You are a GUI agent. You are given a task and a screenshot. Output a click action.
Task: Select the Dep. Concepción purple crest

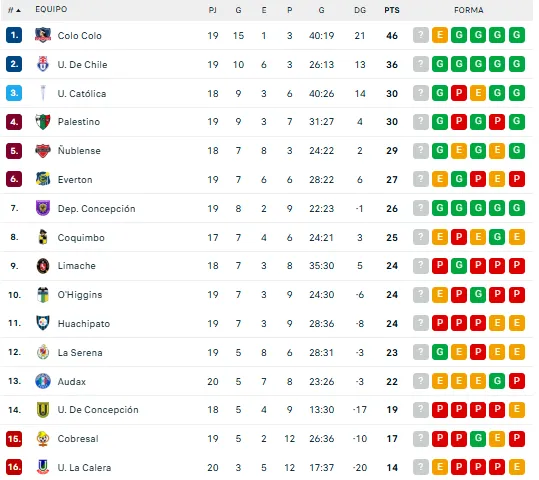[x=43, y=208]
